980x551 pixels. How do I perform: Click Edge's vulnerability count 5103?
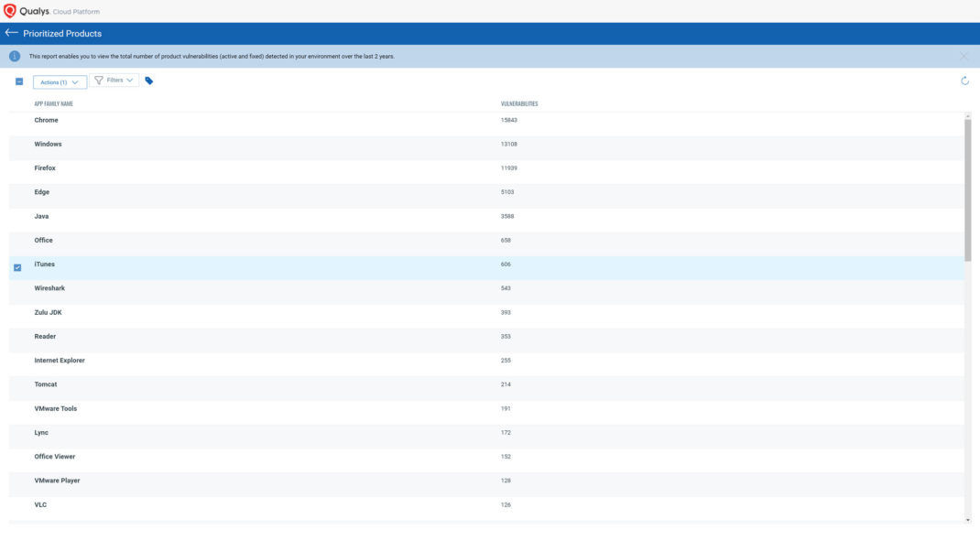[506, 192]
